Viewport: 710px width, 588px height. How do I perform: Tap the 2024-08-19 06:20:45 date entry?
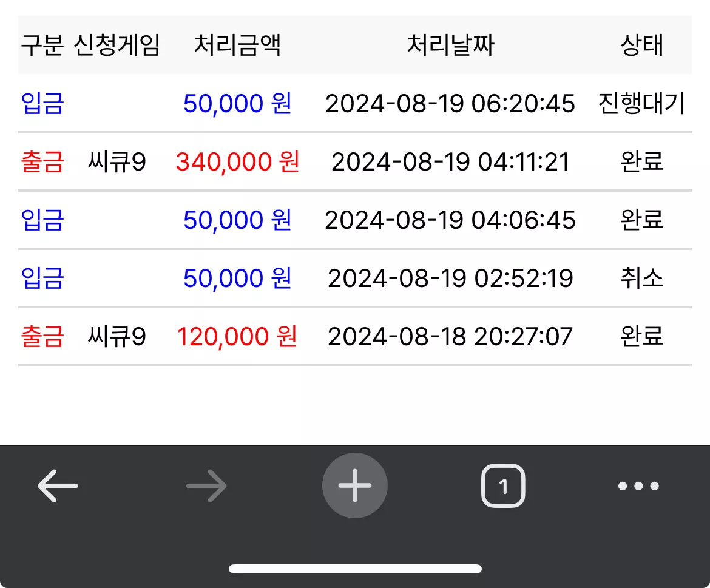[x=450, y=104]
